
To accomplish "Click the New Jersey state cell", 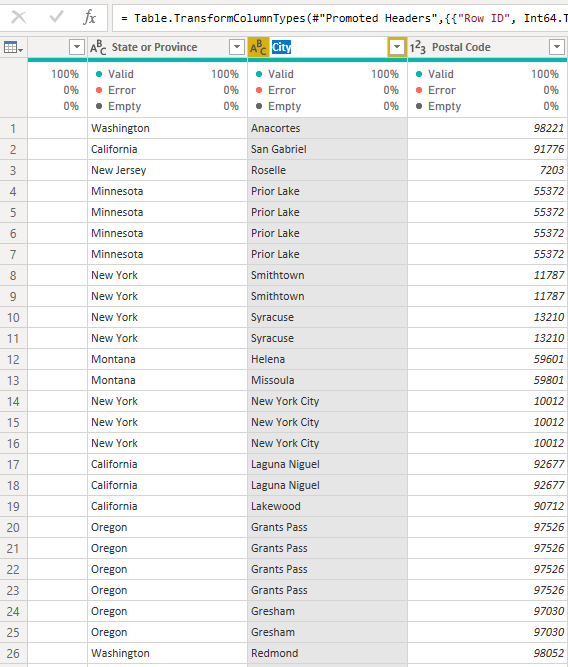I will point(168,170).
